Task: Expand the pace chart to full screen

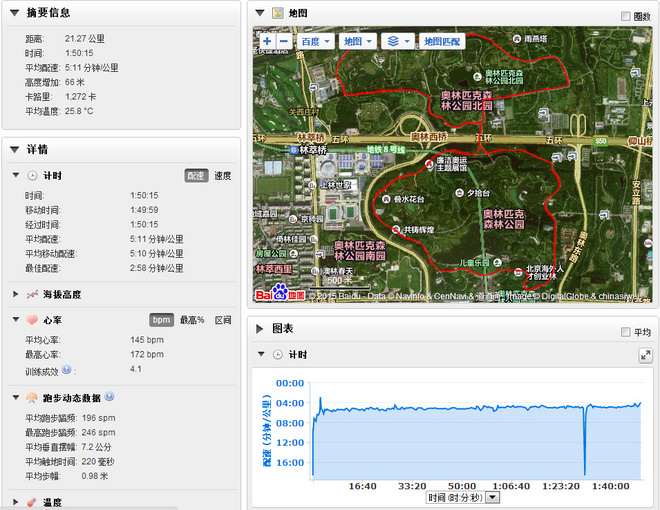Action: 645,355
